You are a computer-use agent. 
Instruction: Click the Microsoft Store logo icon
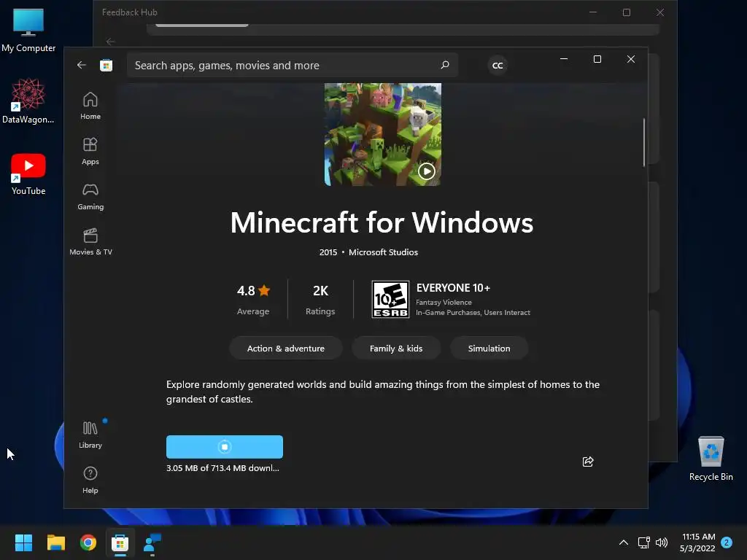coord(107,65)
